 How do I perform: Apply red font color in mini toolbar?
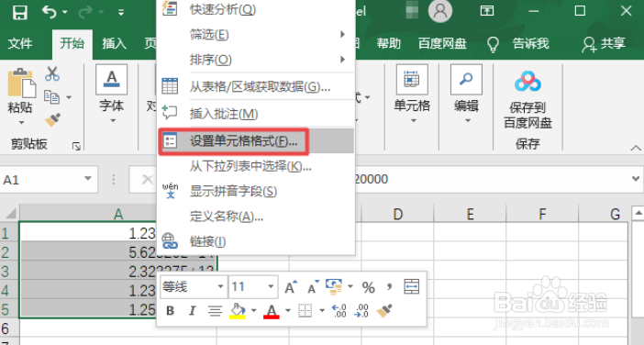272,311
